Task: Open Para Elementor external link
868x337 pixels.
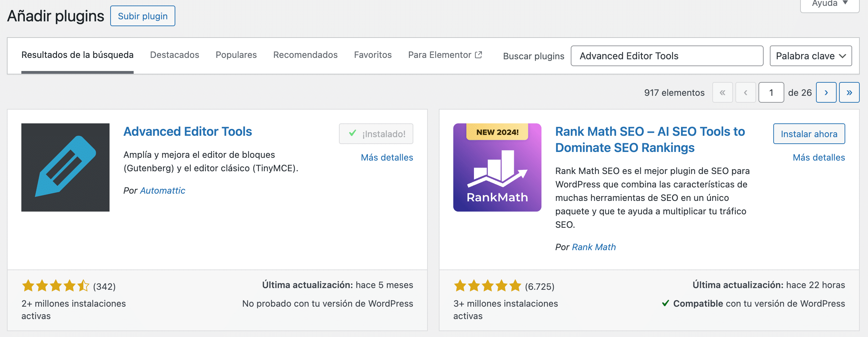Action: pos(445,55)
